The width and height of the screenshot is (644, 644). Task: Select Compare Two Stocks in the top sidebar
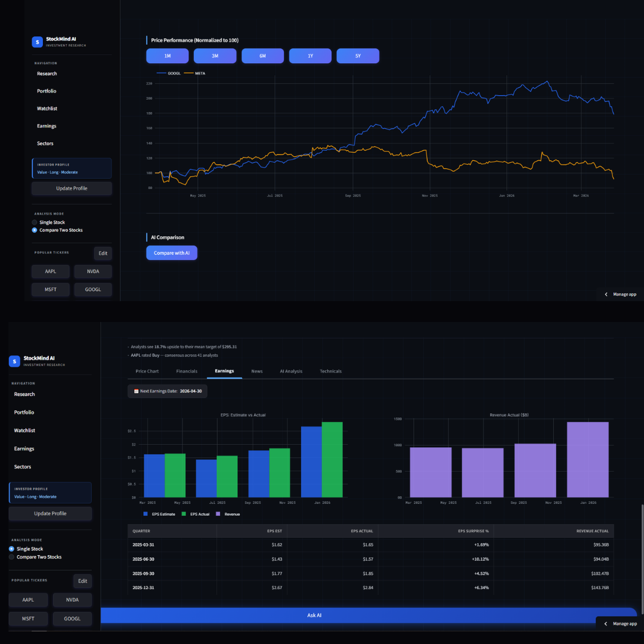(35, 230)
